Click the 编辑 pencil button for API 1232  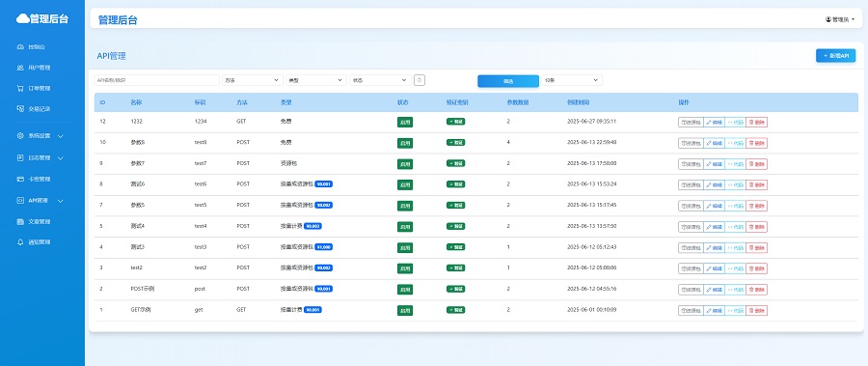pyautogui.click(x=714, y=122)
